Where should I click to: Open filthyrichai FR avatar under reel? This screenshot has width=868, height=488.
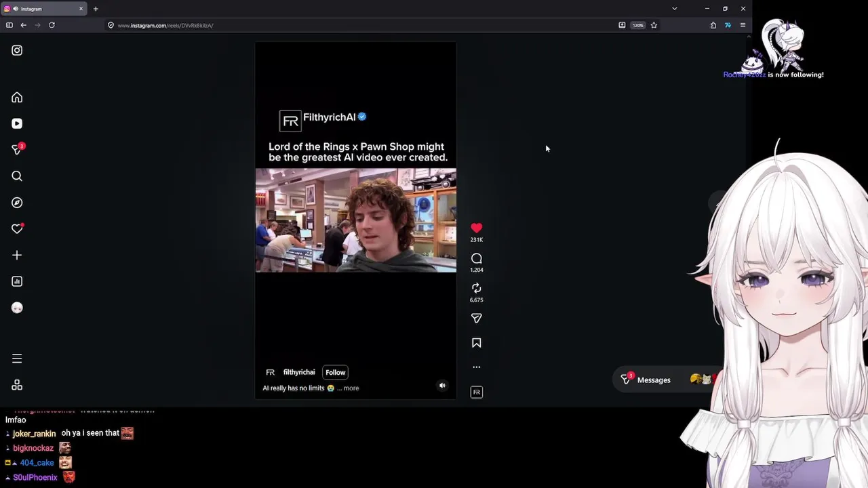pos(270,372)
